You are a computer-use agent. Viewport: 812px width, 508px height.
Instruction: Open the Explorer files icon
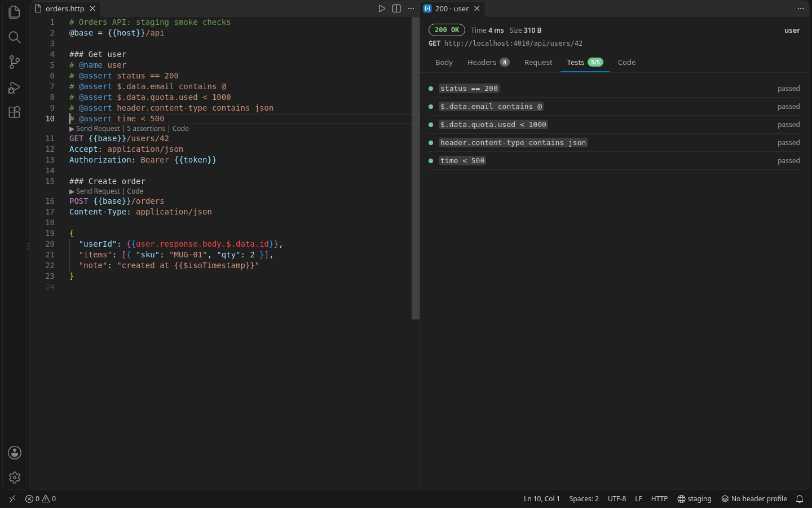15,12
